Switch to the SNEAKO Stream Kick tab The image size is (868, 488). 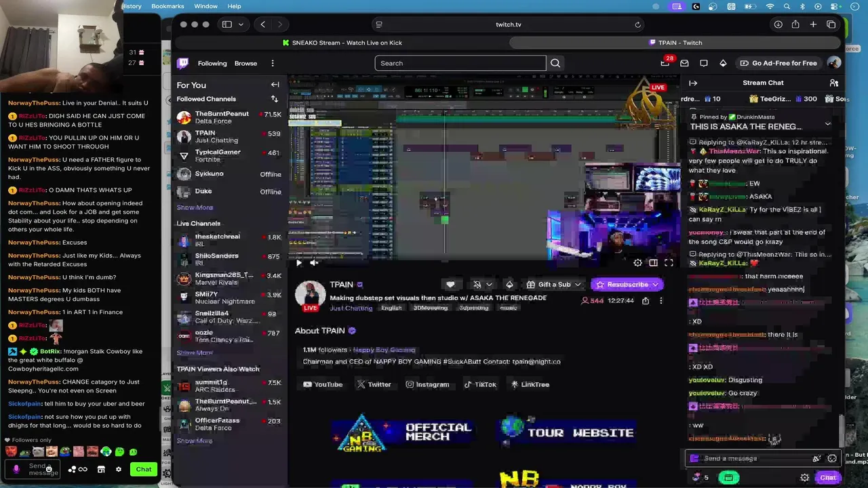coord(342,43)
